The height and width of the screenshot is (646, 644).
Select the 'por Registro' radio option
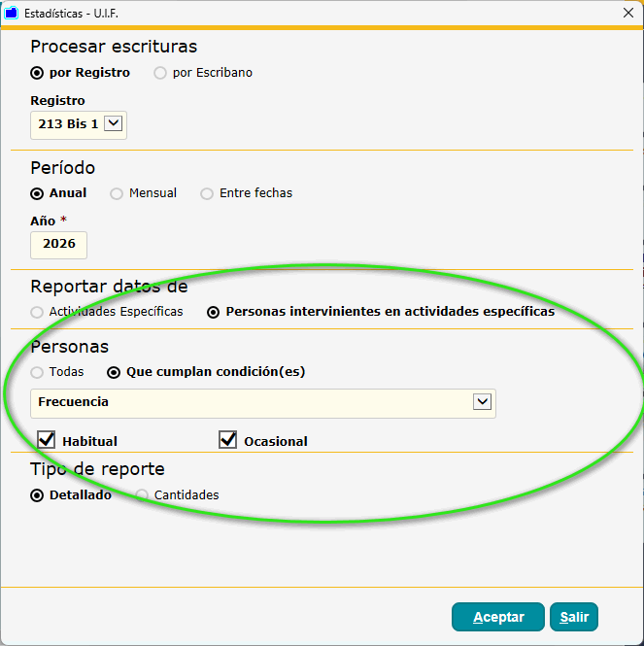click(38, 73)
